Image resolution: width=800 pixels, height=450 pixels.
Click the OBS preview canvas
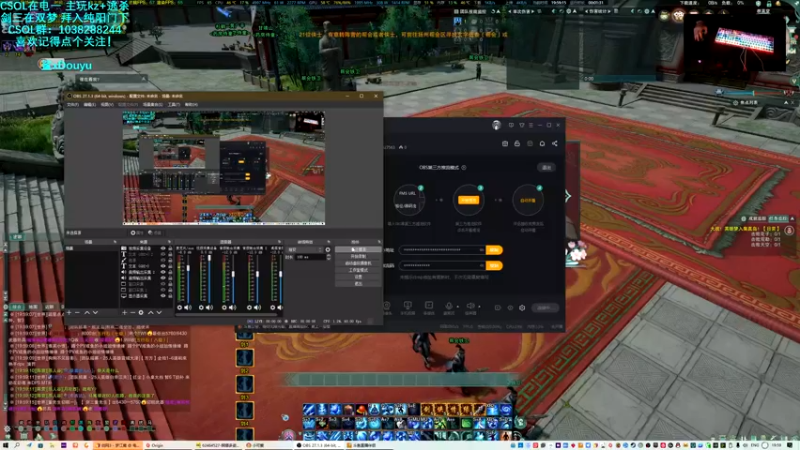click(x=223, y=168)
